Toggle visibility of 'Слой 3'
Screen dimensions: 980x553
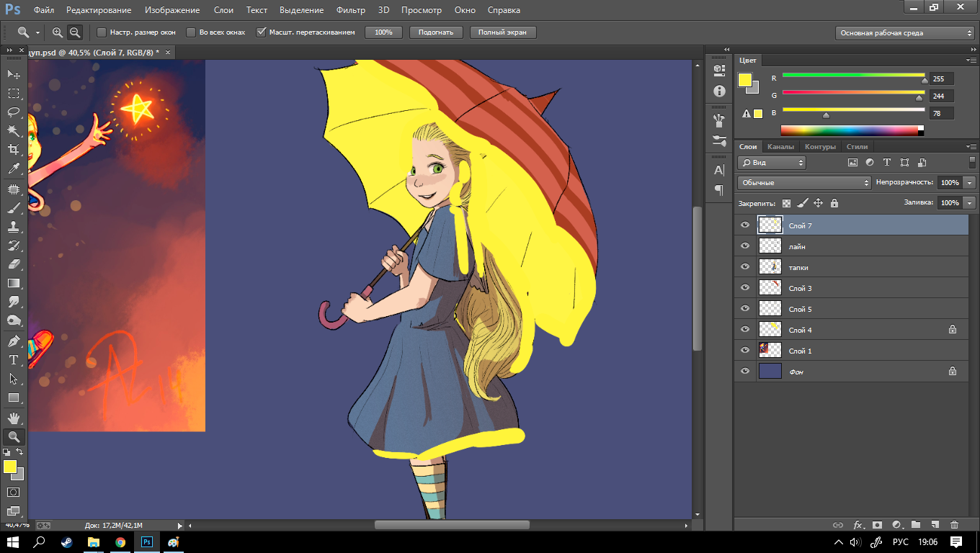745,288
